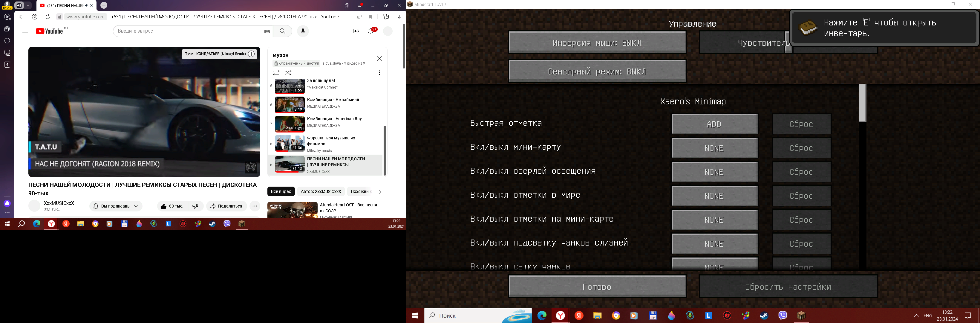Click Сбросить настройки in Minecraft
Screen dimensions: 980x323
788,287
